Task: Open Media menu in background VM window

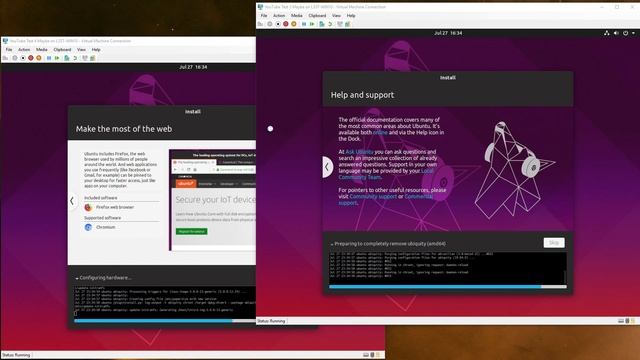Action: (x=42, y=49)
